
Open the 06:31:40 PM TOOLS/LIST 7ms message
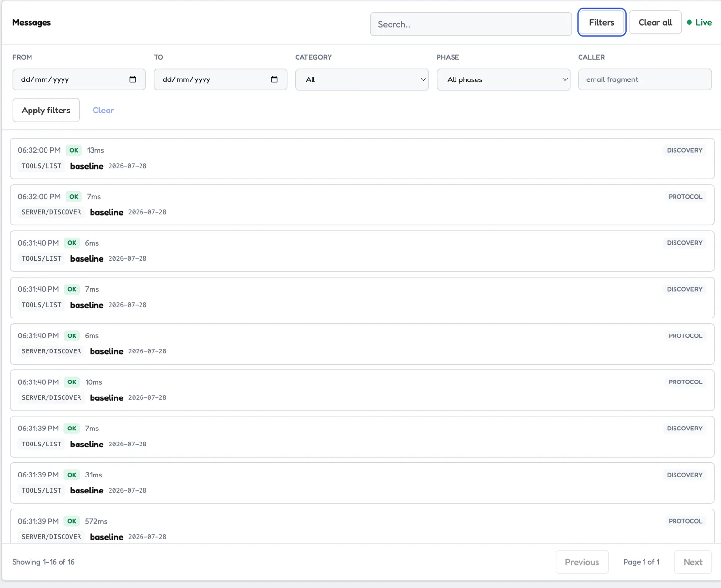(x=362, y=297)
